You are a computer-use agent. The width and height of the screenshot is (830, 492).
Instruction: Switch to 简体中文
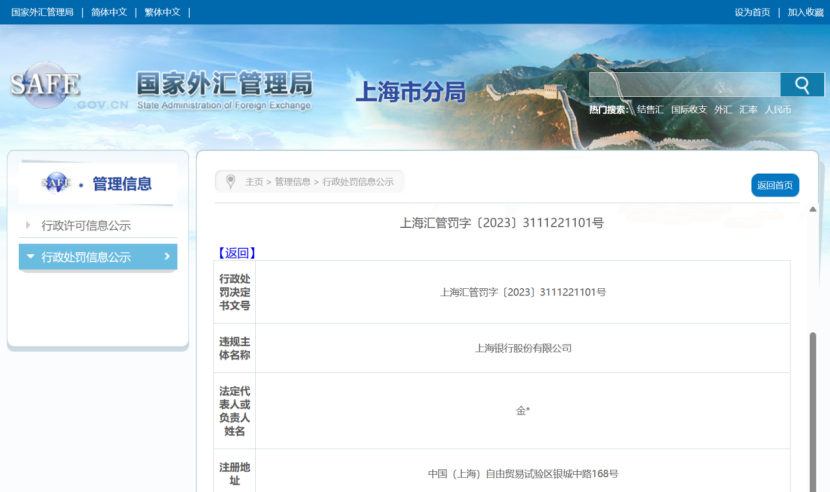tap(109, 12)
